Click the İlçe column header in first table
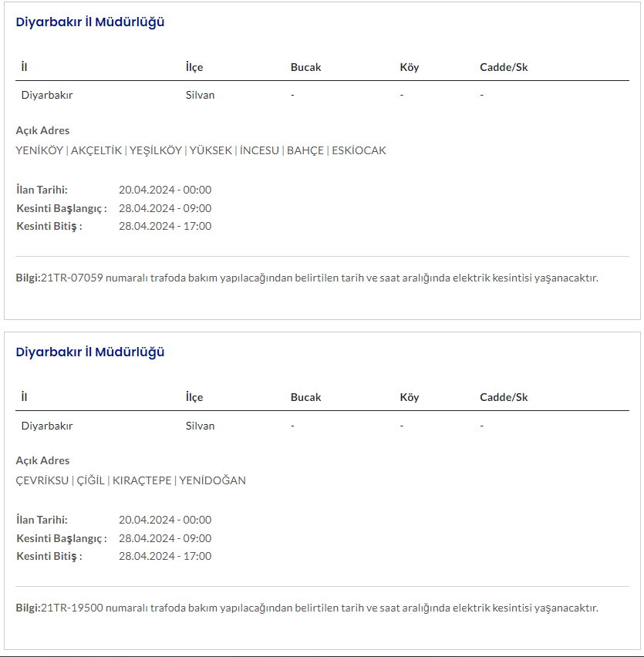The image size is (644, 657). [x=194, y=67]
